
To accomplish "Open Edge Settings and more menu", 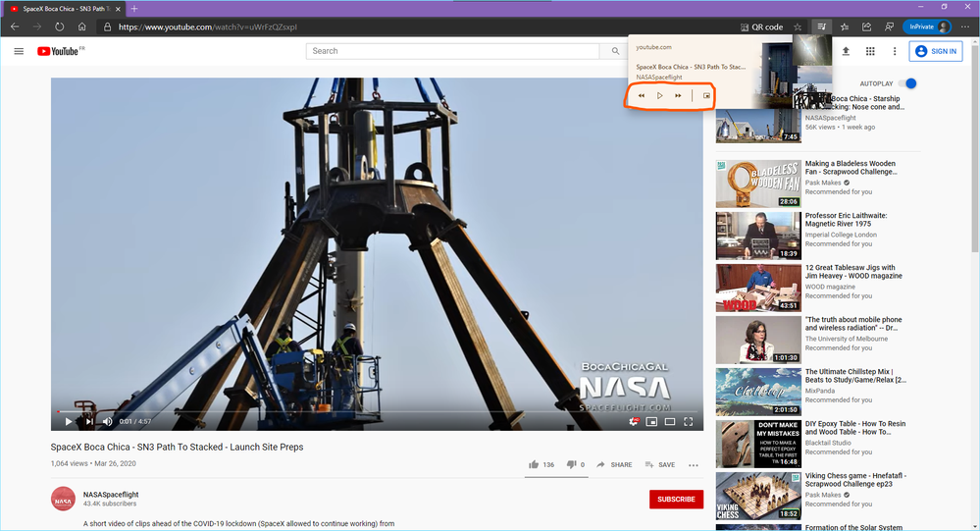I will tap(965, 27).
